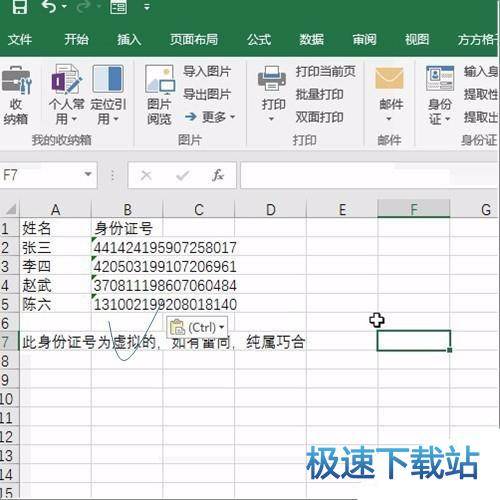Switch to the 开始 ribbon tab

coord(76,40)
